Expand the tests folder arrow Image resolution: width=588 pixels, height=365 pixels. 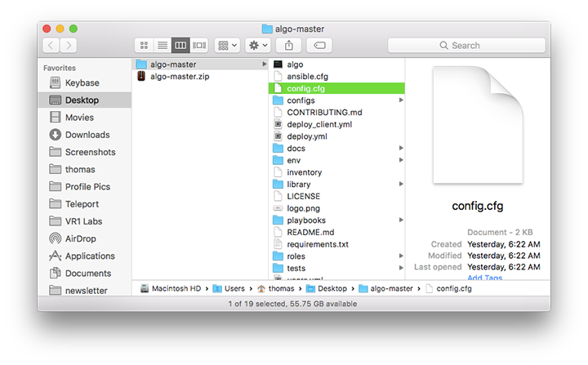click(x=401, y=268)
